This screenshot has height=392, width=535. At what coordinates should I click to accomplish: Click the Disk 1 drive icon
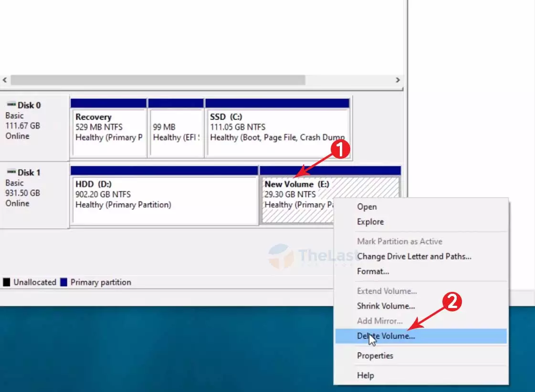[x=10, y=172]
